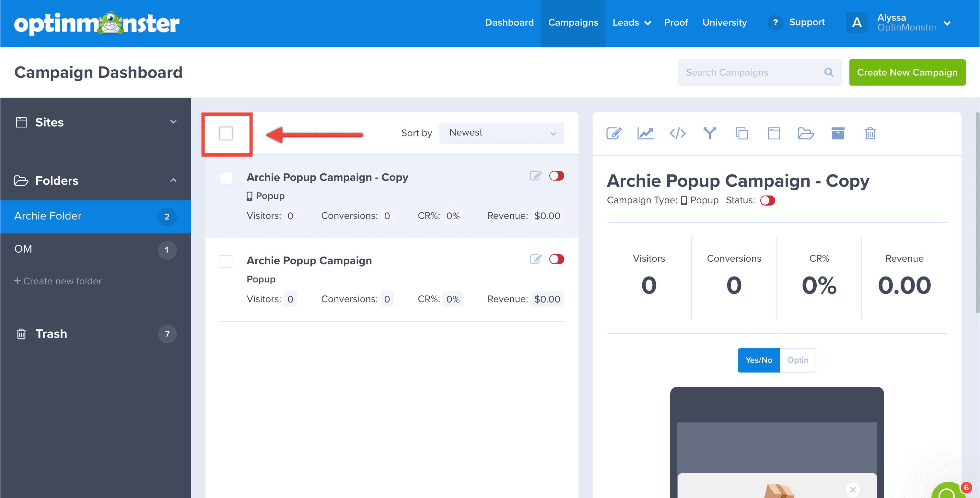Open the campaign edit (pencil) icon
The image size is (980, 498).
(x=614, y=133)
